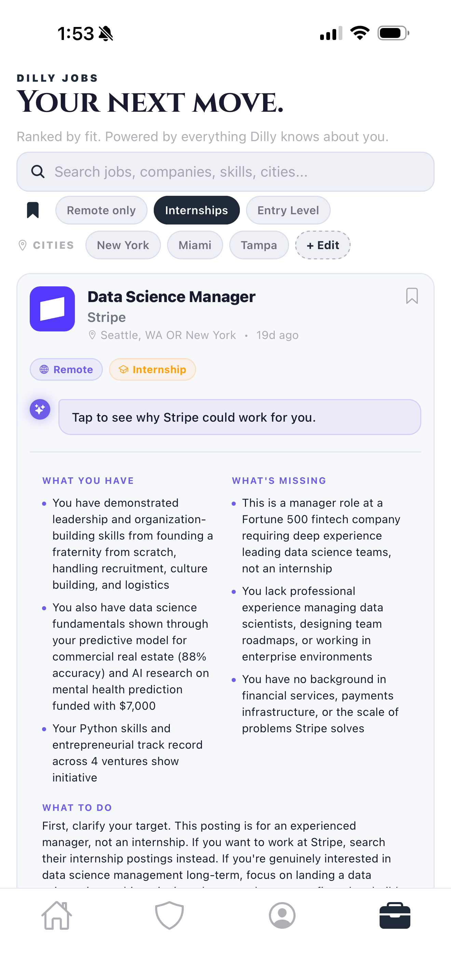Turn off the Internships filter
This screenshot has height=980, width=451.
pos(196,210)
